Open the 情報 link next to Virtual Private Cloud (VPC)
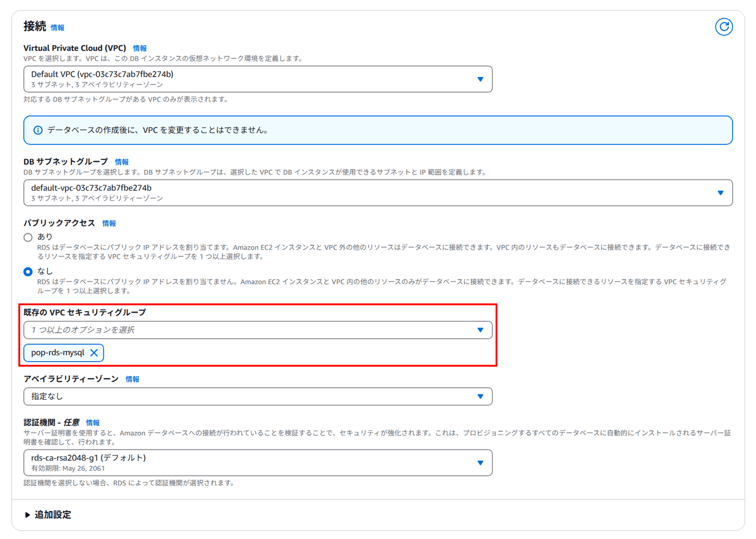This screenshot has width=756, height=539. 140,48
